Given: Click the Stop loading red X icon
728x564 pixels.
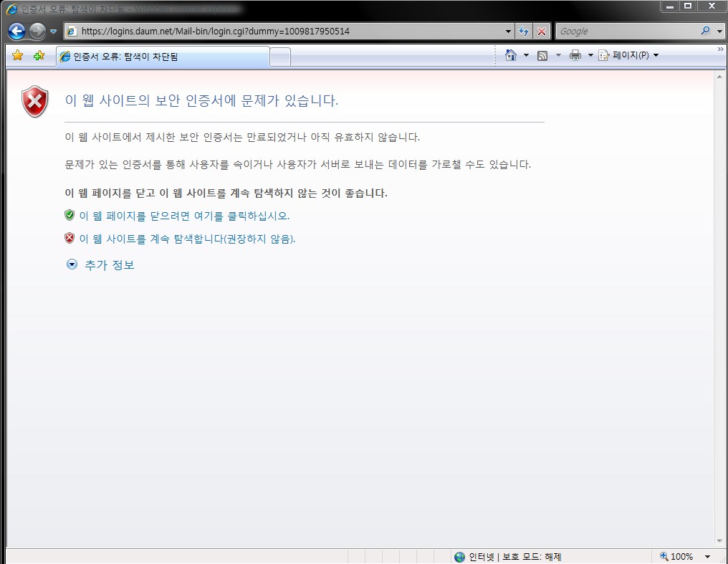Looking at the screenshot, I should 542,31.
